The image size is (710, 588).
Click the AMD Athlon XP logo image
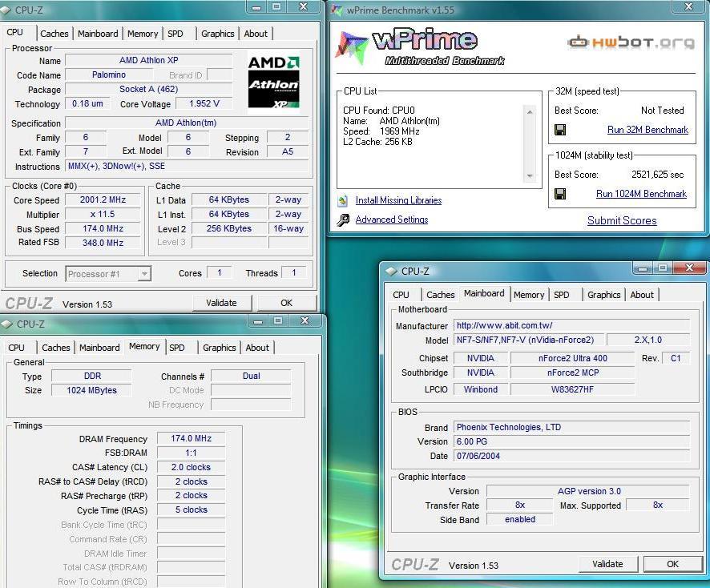273,82
